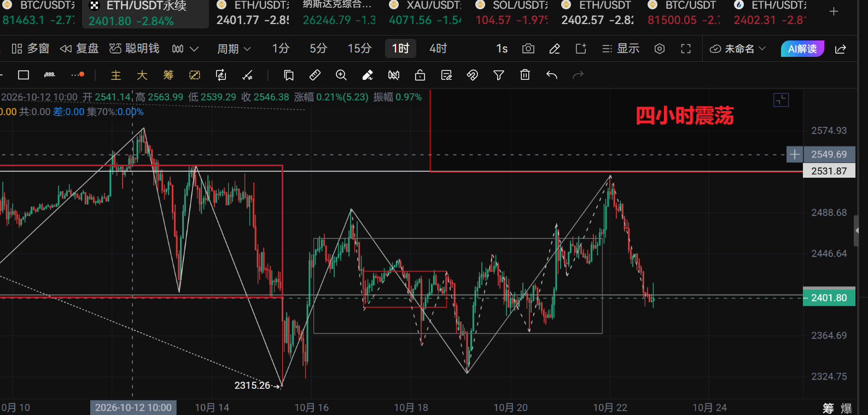Viewport: 868px width, 415px height.
Task: Take a chart screenshot with camera icon
Action: (528, 49)
